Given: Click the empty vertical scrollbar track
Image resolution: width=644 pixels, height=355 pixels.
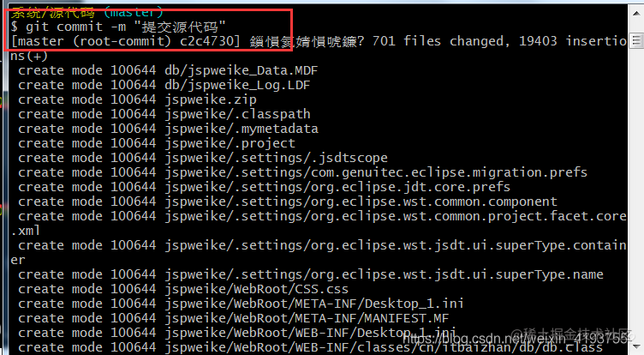Looking at the screenshot, I should [636, 193].
